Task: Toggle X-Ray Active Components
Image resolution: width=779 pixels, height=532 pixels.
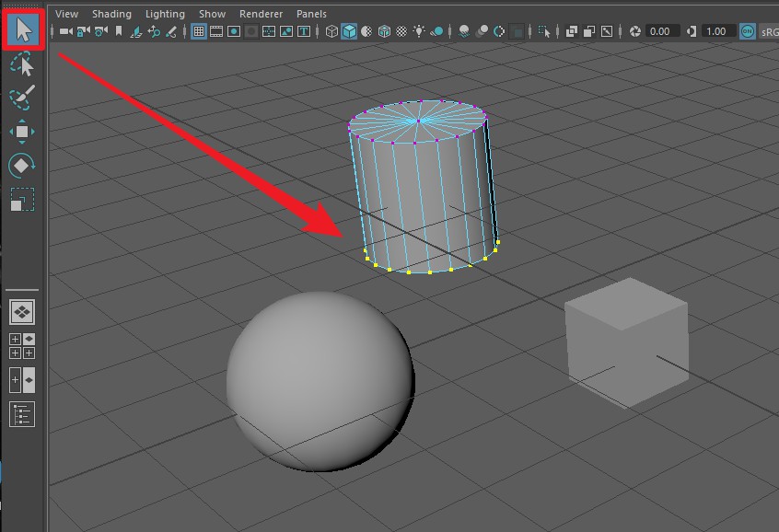Action: (x=589, y=32)
